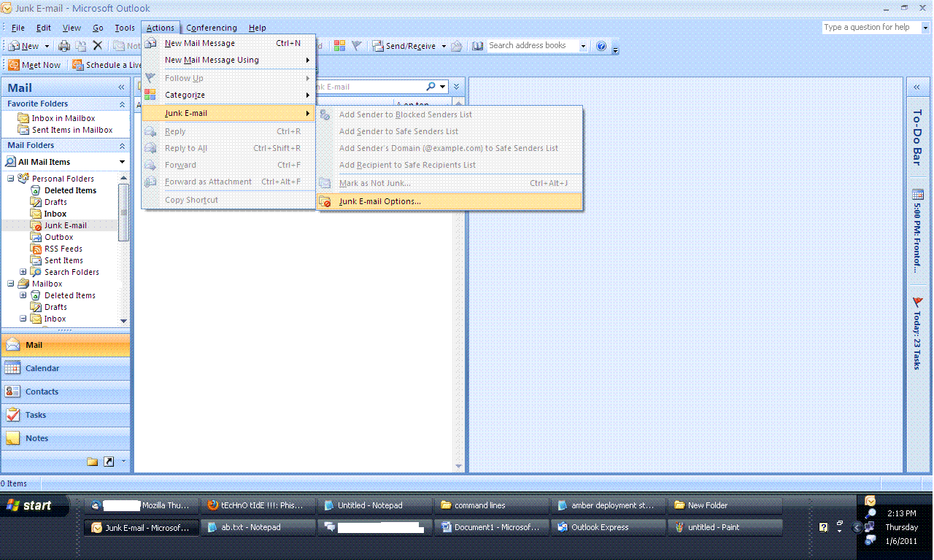Screen dimensions: 934x560
Task: Collapse the Mail Folders section chevron
Action: [122, 145]
